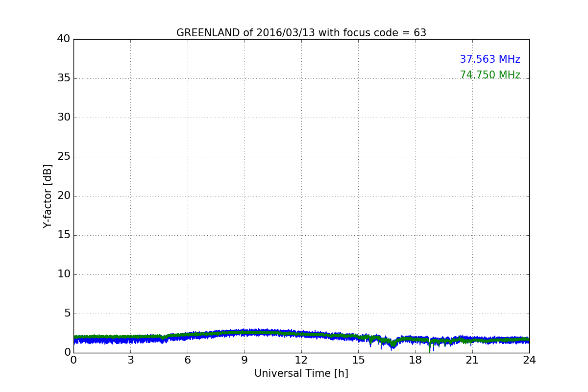
Task: Click the plot title GREENLAND of 2016/03/13
Action: pyautogui.click(x=301, y=33)
